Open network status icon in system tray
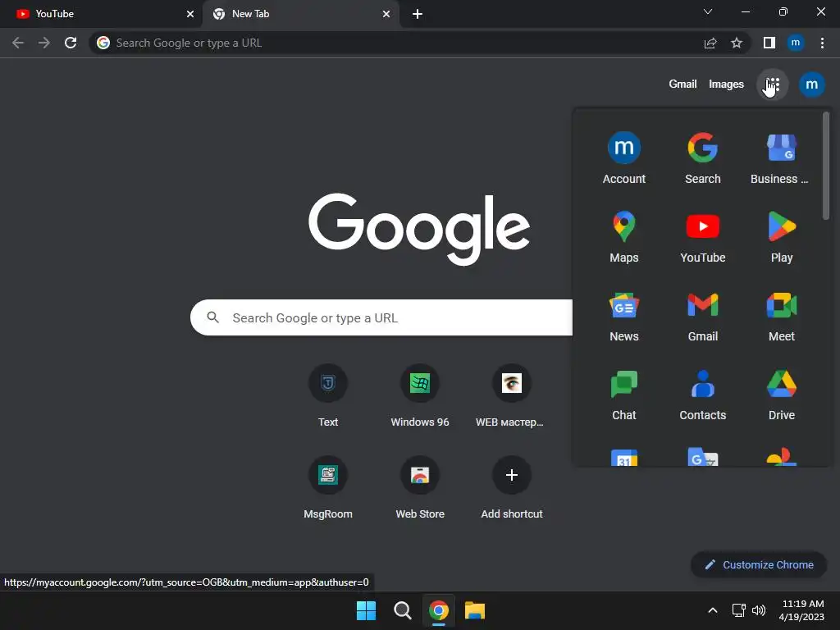Viewport: 840px width, 630px height. [739, 610]
